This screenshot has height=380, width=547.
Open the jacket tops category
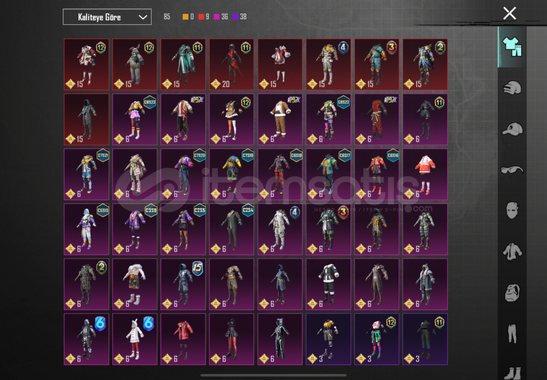point(512,251)
